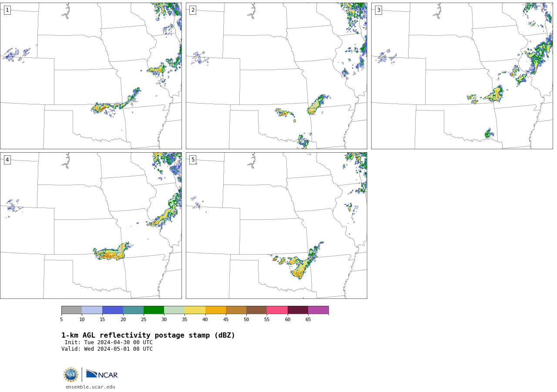The height and width of the screenshot is (392, 557).
Task: Click the yellow 35-40 dBZ swatch
Action: pos(195,310)
